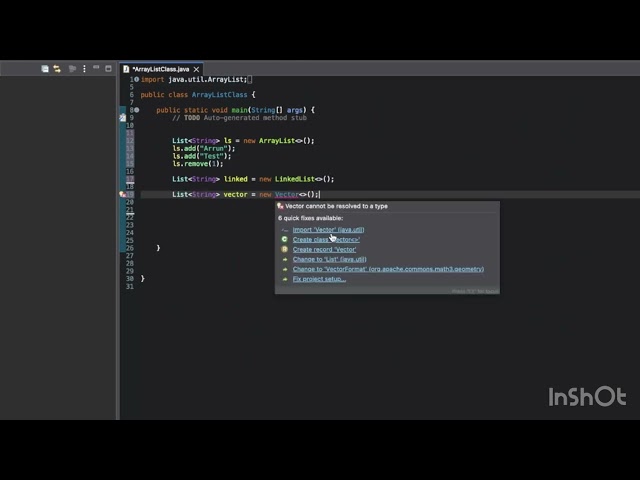Minimize the Package Explorer view
The height and width of the screenshot is (480, 640).
(x=96, y=68)
